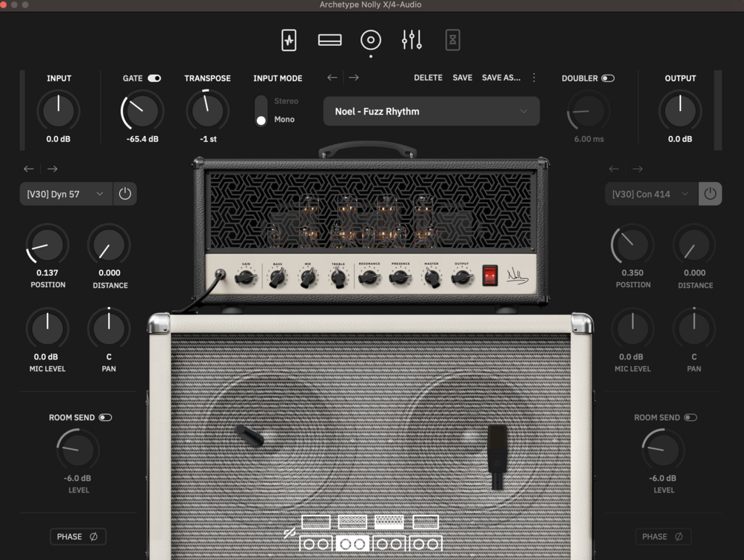Viewport: 744px width, 560px height.
Task: Click the INPUT gain knob
Action: [58, 110]
